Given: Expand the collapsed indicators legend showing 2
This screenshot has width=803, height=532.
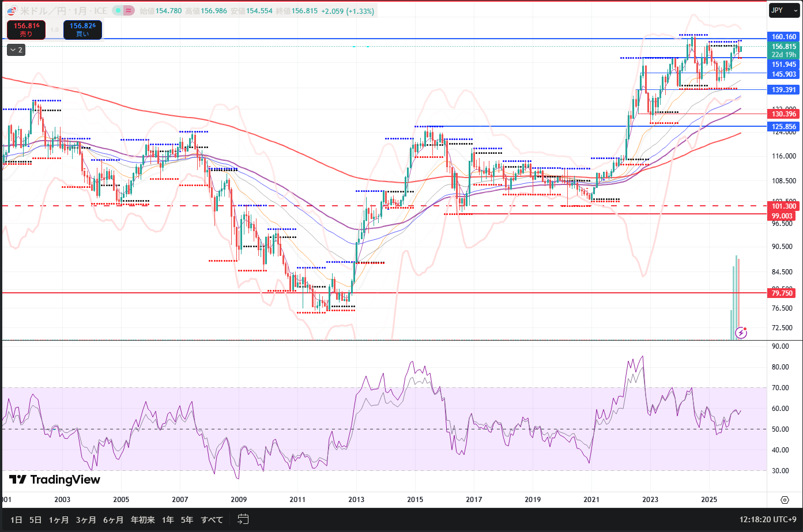Looking at the screenshot, I should click(16, 50).
